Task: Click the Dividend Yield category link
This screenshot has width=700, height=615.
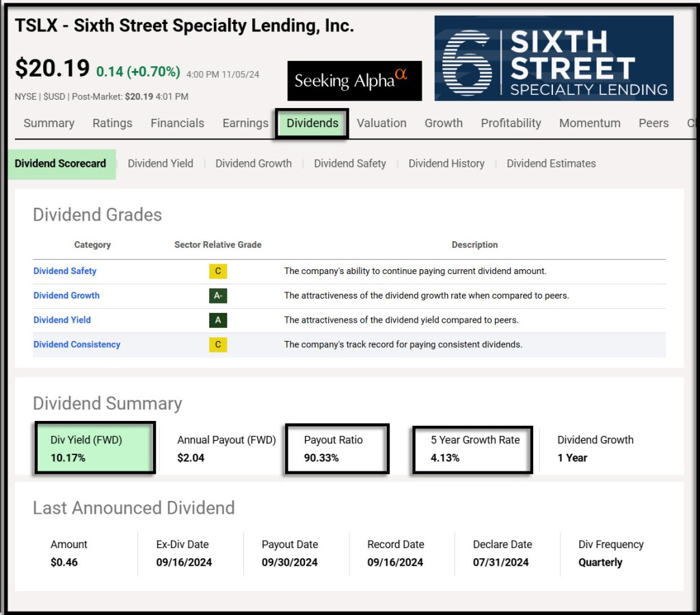Action: 62,320
